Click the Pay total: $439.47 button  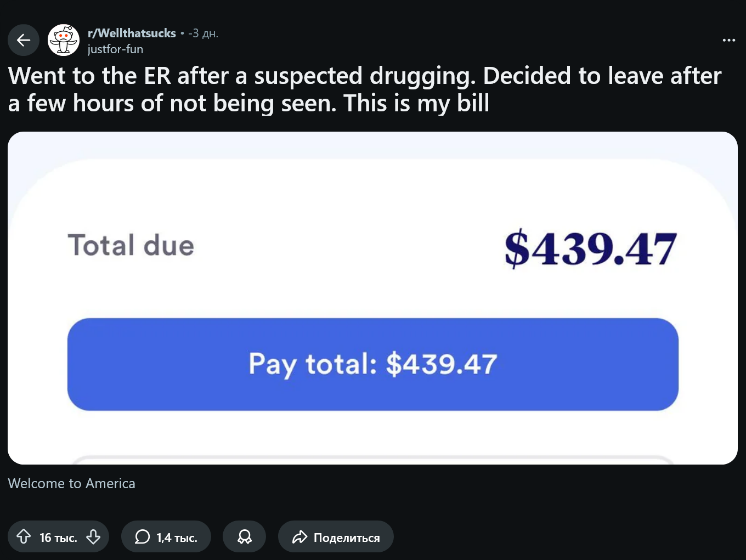(372, 364)
